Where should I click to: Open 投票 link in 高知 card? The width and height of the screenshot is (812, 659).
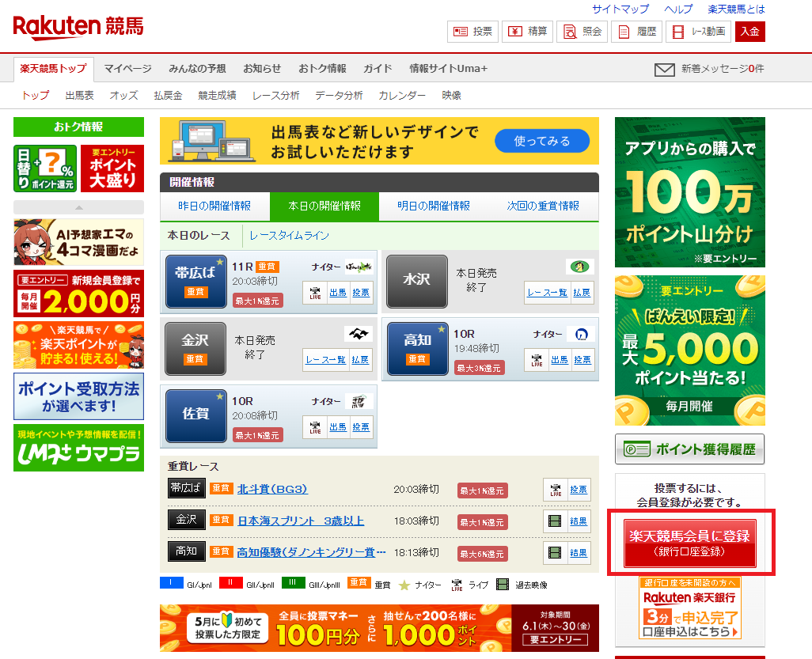[582, 360]
